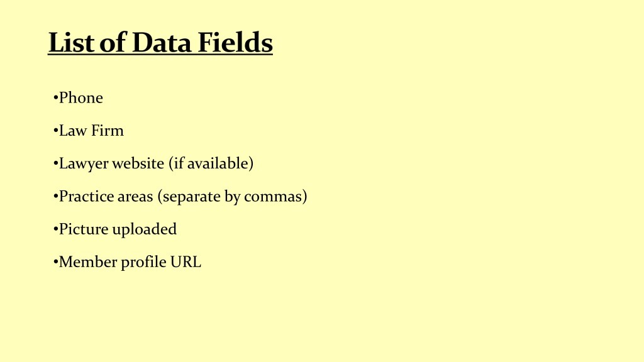Viewport: 644px width, 362px height.
Task: Select the 'Lawyer website' text
Action: coord(111,164)
